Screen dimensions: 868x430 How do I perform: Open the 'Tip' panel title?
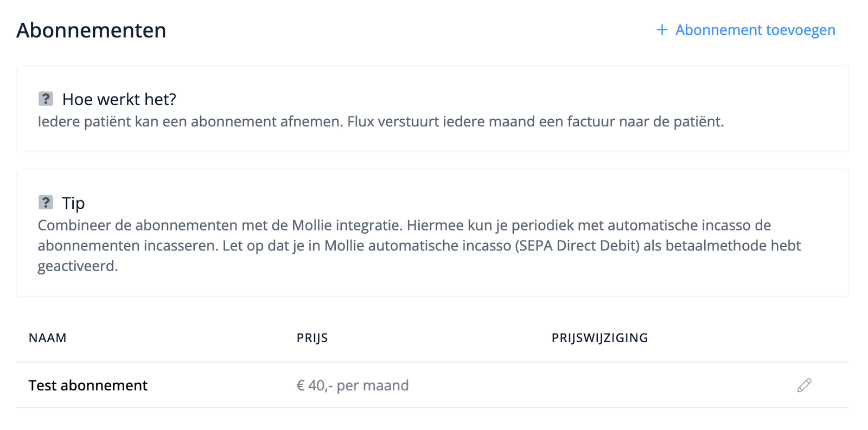point(74,203)
